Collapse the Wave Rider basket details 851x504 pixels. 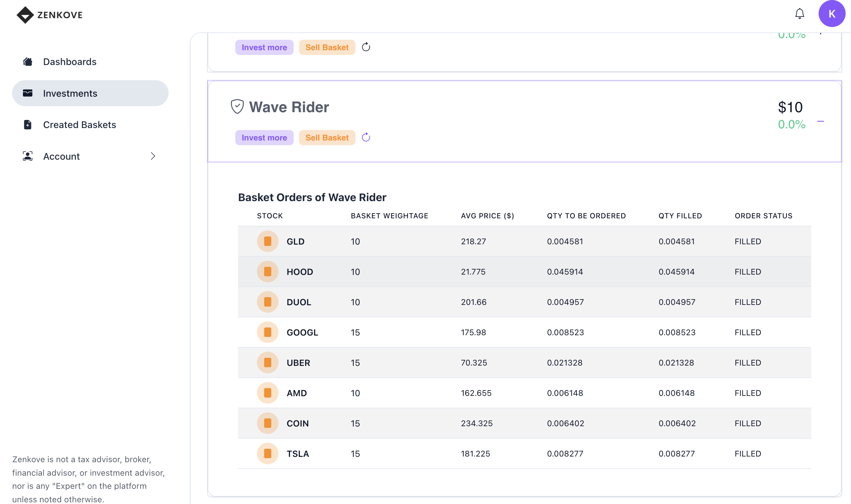point(820,121)
